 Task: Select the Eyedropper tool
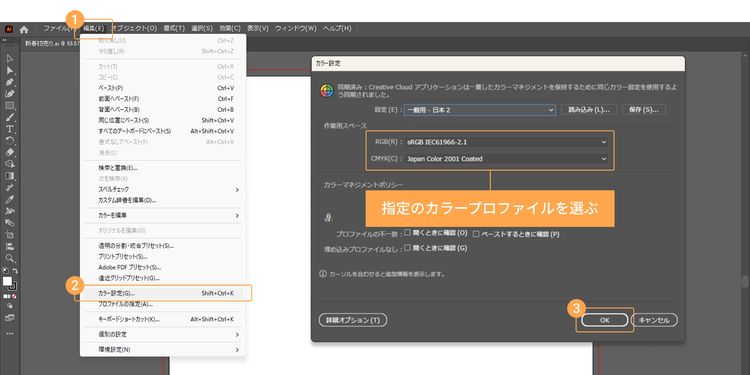10,199
